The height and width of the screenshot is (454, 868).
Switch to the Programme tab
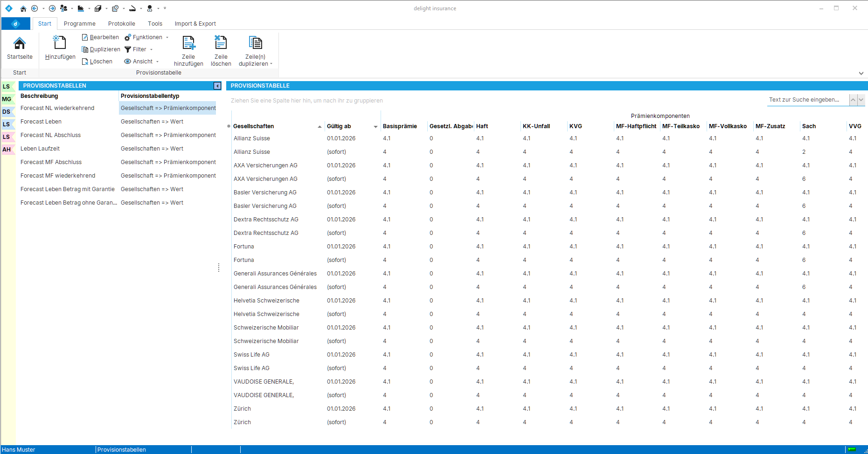click(x=79, y=24)
